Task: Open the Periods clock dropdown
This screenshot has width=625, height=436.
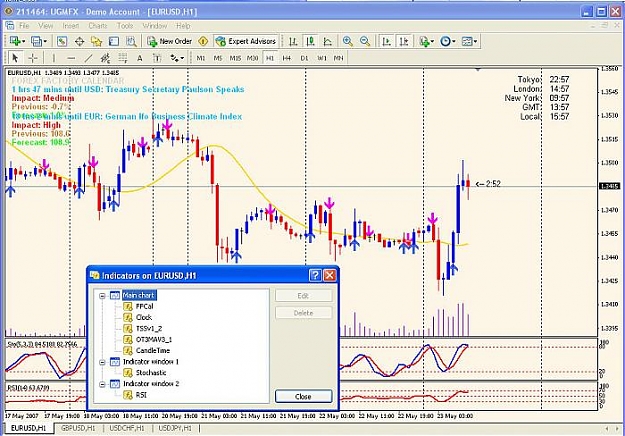Action: 448,41
